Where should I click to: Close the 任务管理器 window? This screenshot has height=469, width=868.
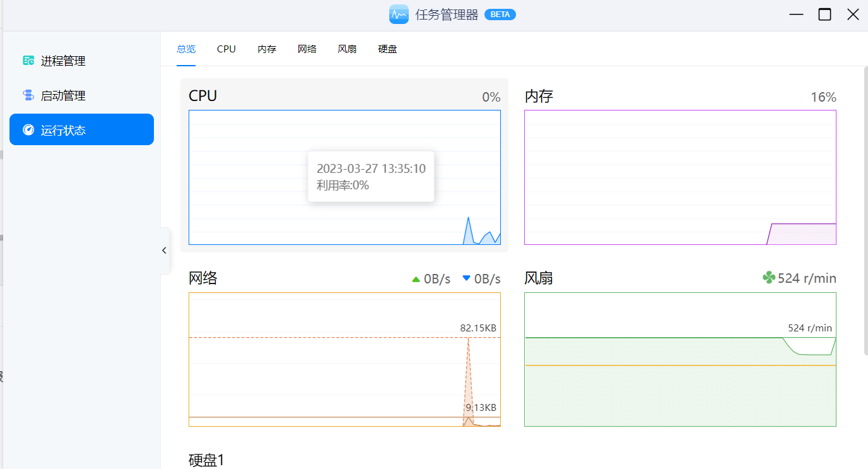click(x=853, y=15)
